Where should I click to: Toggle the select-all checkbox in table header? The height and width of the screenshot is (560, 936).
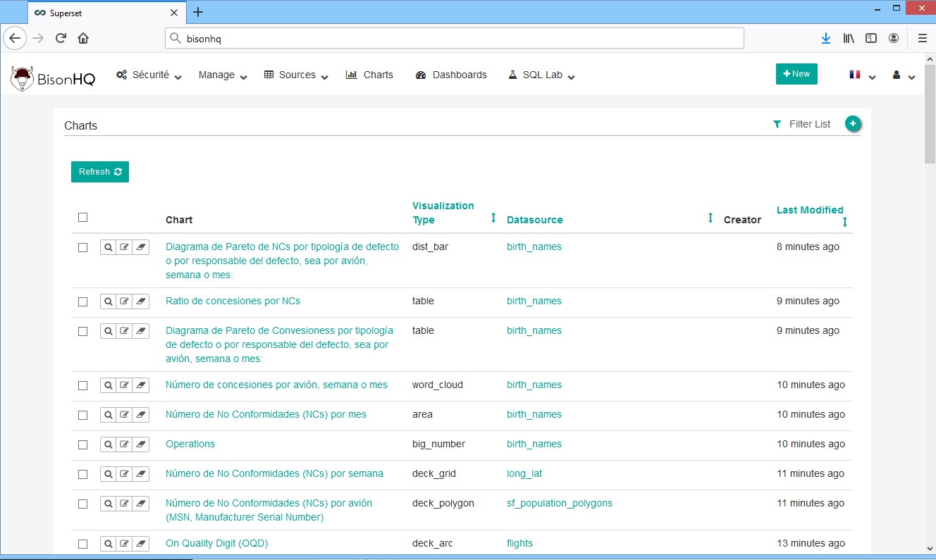pos(82,218)
